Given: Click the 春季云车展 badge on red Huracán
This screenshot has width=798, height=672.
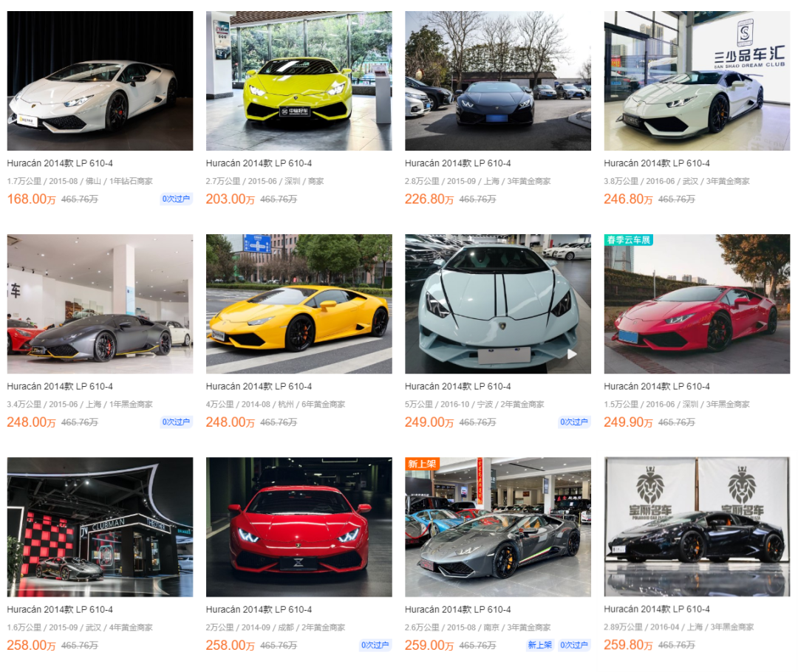Looking at the screenshot, I should click(629, 240).
